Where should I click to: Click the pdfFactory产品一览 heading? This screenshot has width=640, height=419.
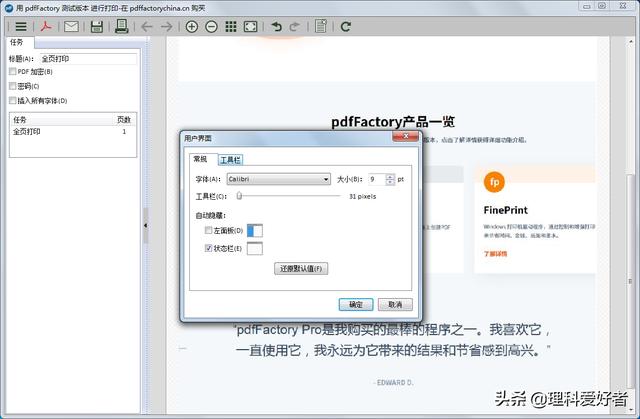click(393, 122)
